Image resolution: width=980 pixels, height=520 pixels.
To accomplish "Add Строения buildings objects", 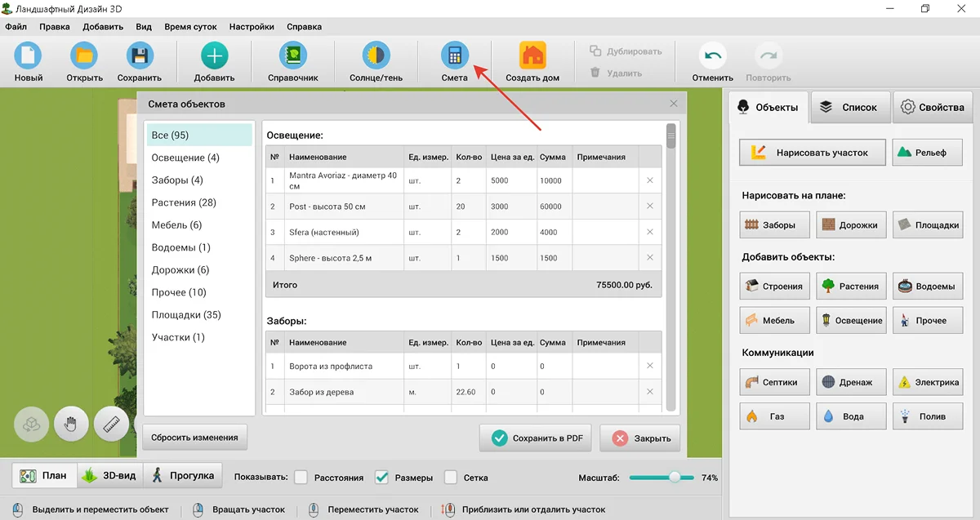I will pyautogui.click(x=775, y=286).
